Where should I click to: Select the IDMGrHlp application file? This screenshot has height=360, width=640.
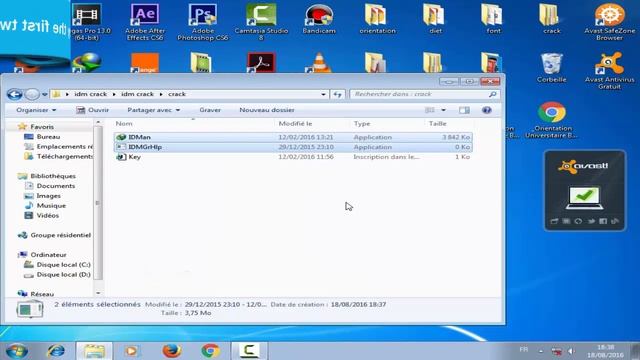(x=293, y=147)
